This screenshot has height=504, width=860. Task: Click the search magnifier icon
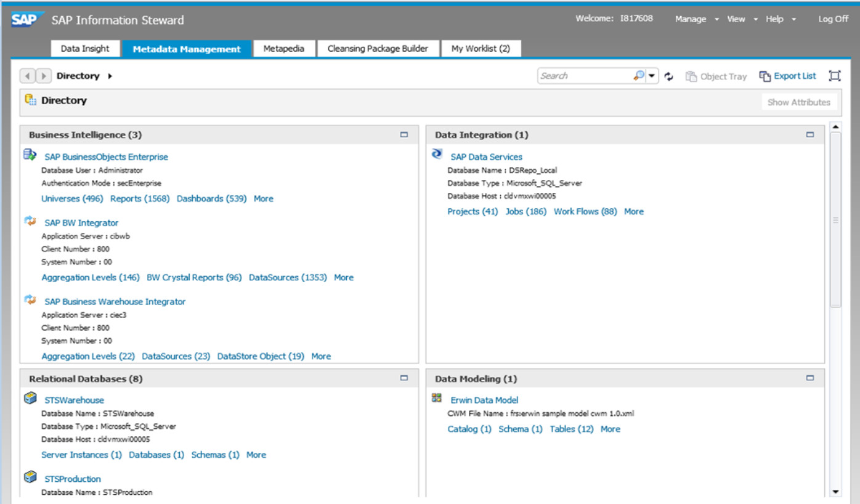coord(639,76)
